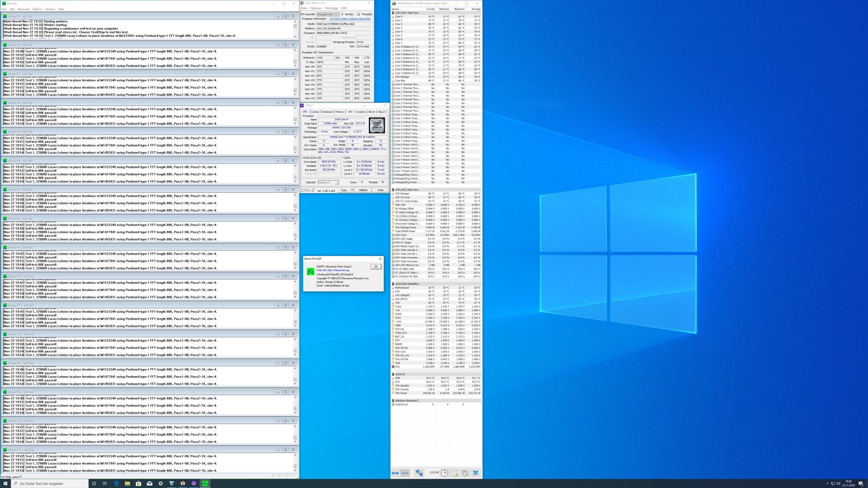Open the Core Temp Hilfe menu
868x488 pixels.
tap(344, 8)
